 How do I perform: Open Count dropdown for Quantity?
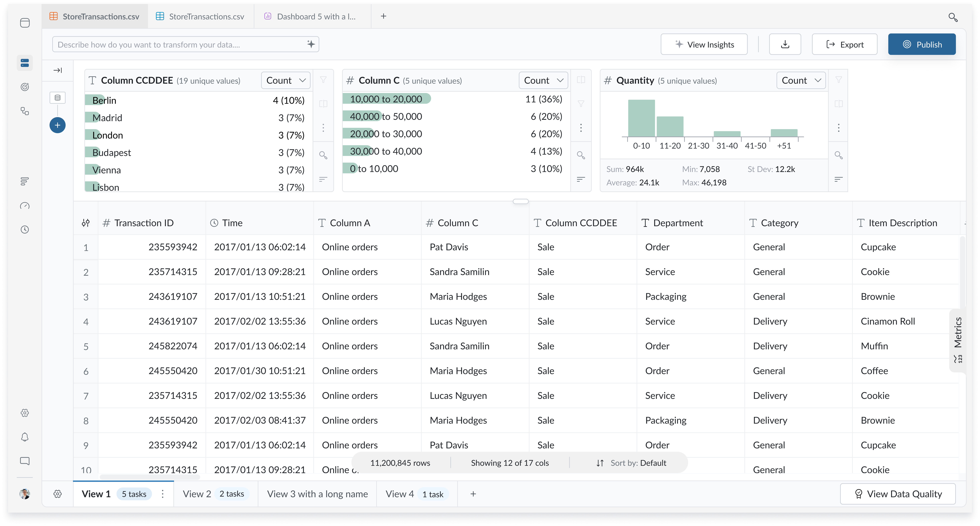click(x=801, y=80)
